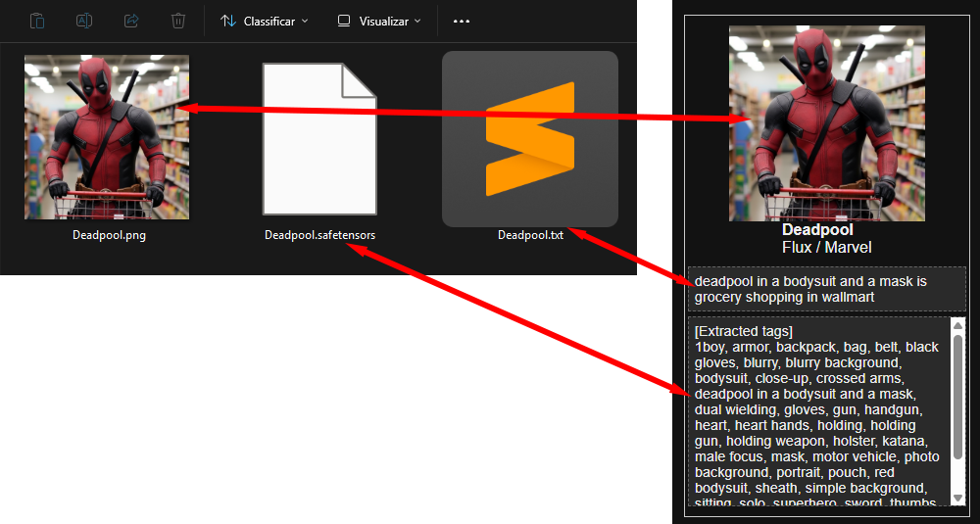Click the Deadpool preview image in card
Viewport: 980px width, 524px height.
[x=827, y=123]
